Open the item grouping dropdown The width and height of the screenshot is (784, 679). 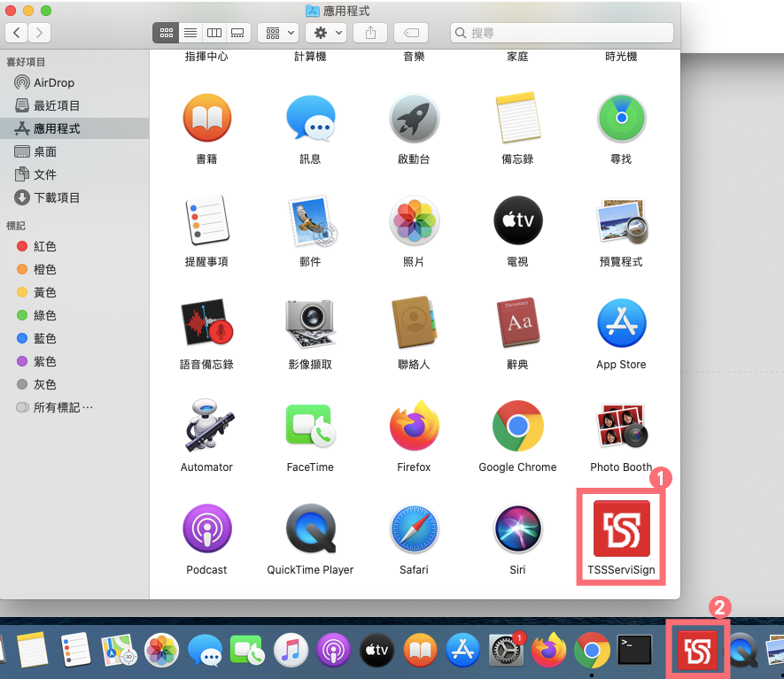tap(278, 33)
